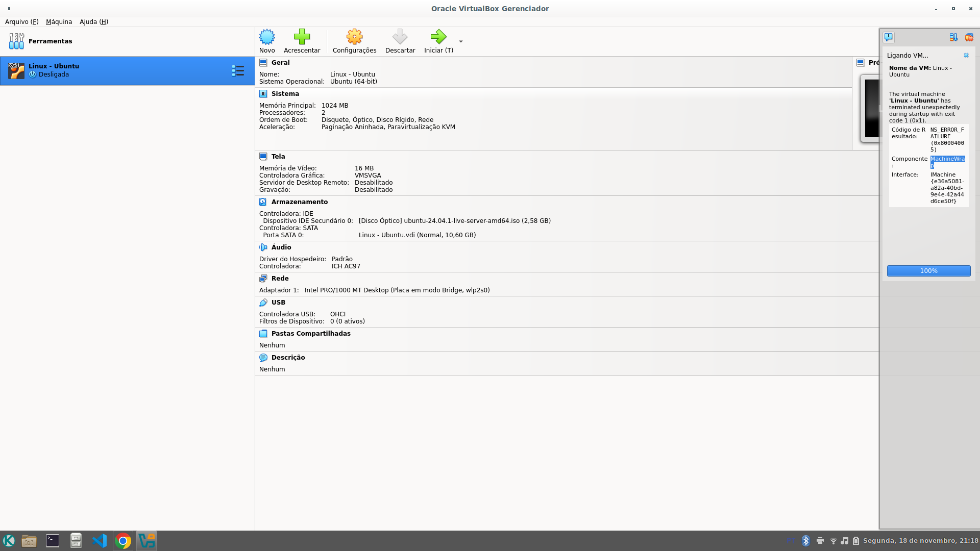Click the Geral section icon
The height and width of the screenshot is (551, 980).
pyautogui.click(x=263, y=62)
